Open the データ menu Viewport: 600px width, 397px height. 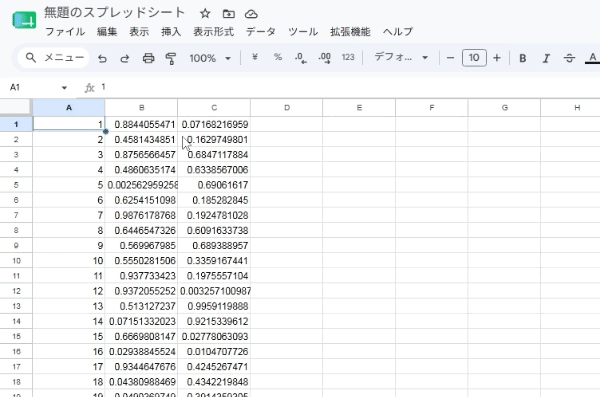(x=261, y=31)
